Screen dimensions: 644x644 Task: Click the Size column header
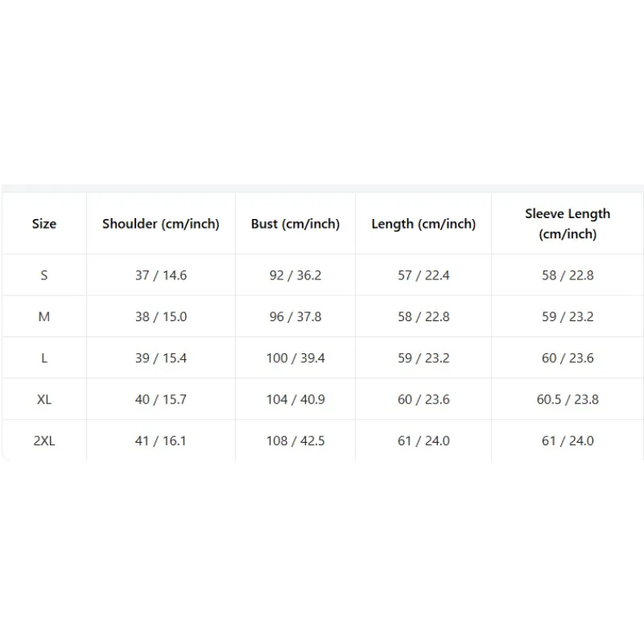tap(44, 224)
